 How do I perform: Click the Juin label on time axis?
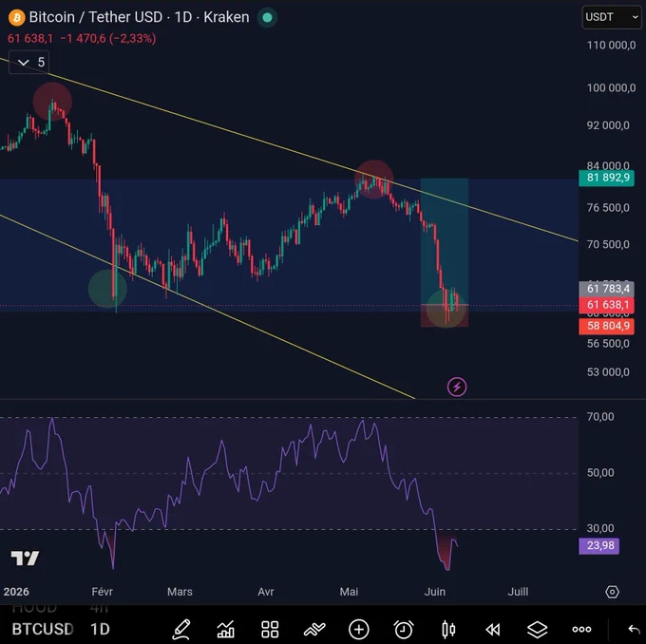tap(435, 592)
